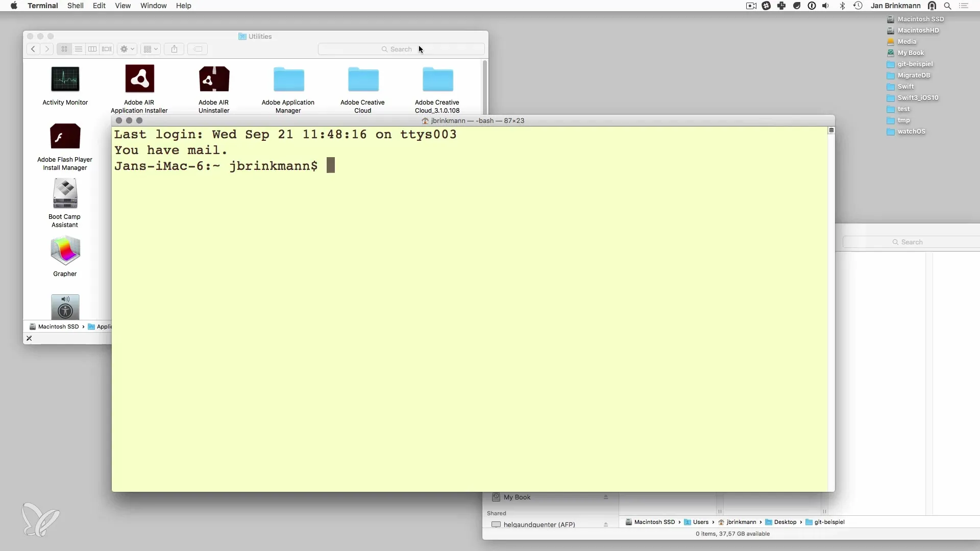Select the Swift folder on desktop
Screen dimensions: 980x551
[900, 87]
